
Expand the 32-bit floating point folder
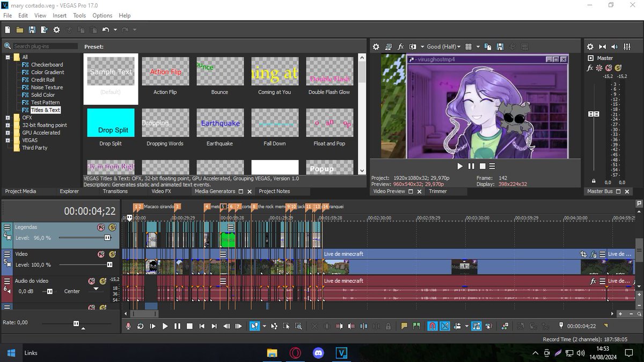pyautogui.click(x=8, y=125)
